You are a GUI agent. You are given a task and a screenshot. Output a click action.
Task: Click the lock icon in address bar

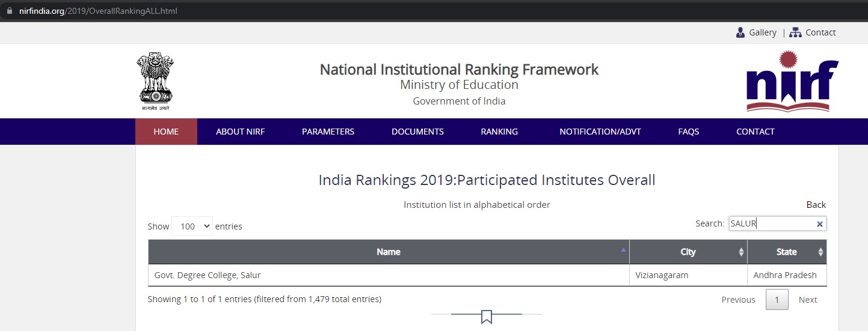pos(9,11)
